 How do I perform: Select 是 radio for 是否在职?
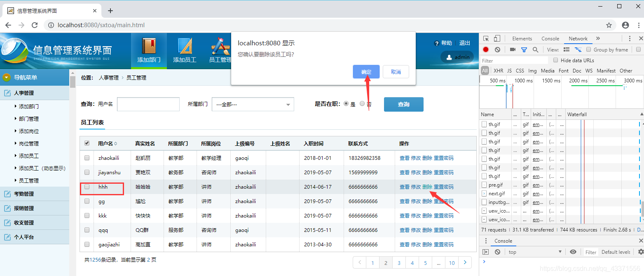[346, 104]
